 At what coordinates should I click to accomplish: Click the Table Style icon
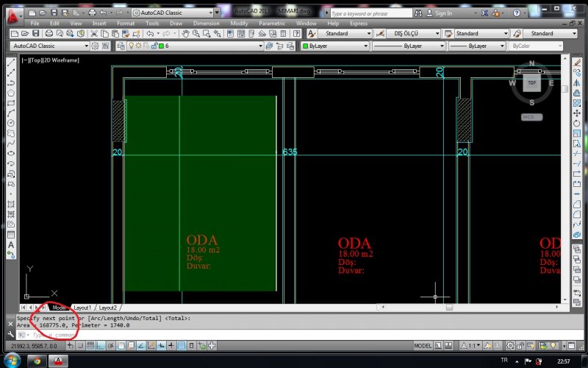[x=448, y=33]
